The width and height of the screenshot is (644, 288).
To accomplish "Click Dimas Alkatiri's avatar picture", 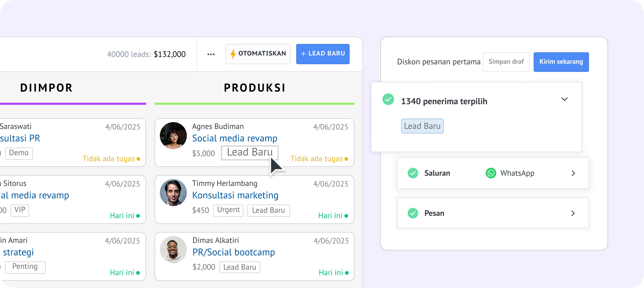I will click(x=173, y=249).
